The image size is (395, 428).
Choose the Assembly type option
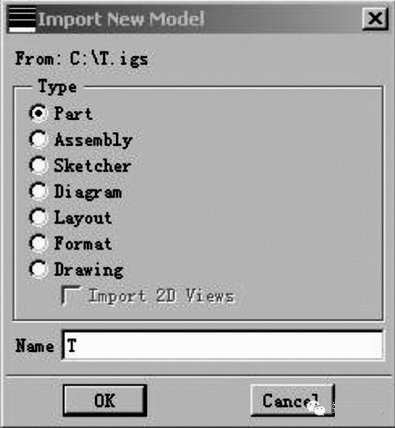pyautogui.click(x=38, y=139)
